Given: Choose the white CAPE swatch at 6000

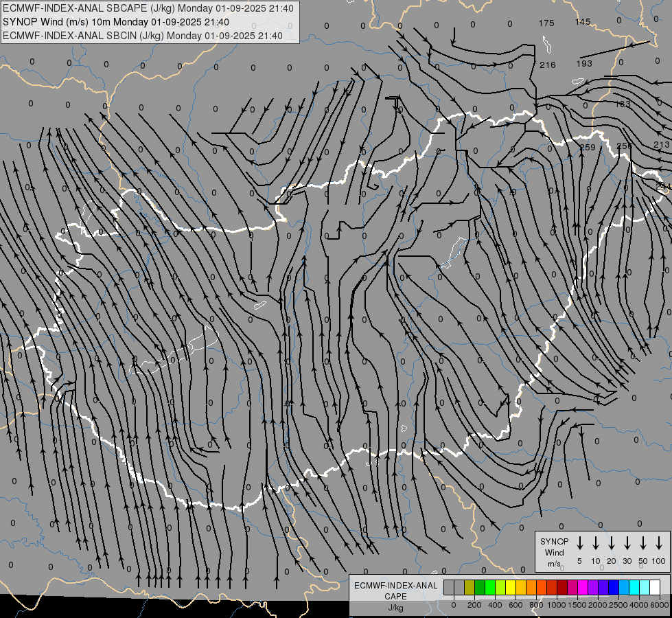Looking at the screenshot, I should click(x=656, y=587).
